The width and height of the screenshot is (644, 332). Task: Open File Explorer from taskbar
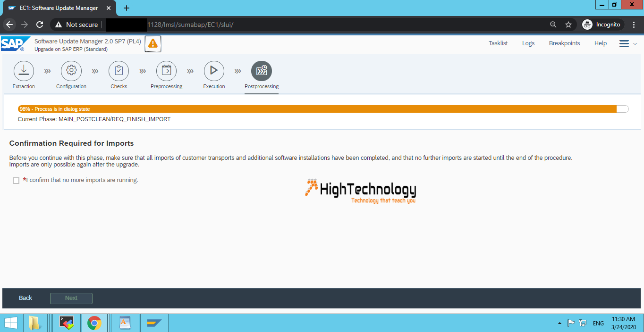click(34, 323)
